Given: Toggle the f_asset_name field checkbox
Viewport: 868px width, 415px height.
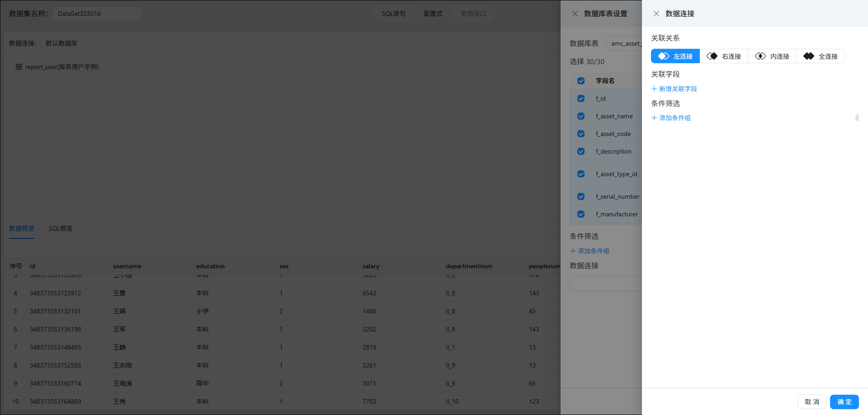Looking at the screenshot, I should (581, 116).
